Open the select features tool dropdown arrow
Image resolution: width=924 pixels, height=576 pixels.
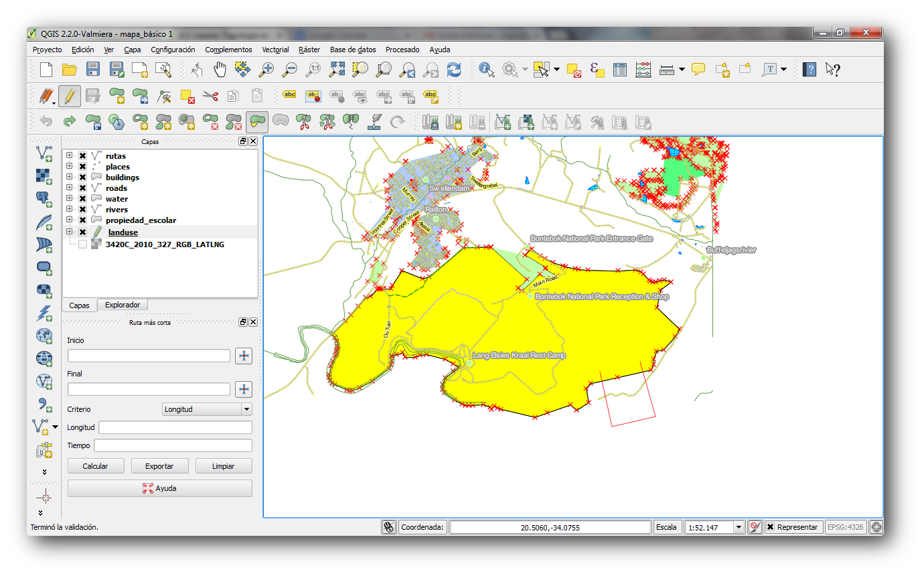click(556, 69)
